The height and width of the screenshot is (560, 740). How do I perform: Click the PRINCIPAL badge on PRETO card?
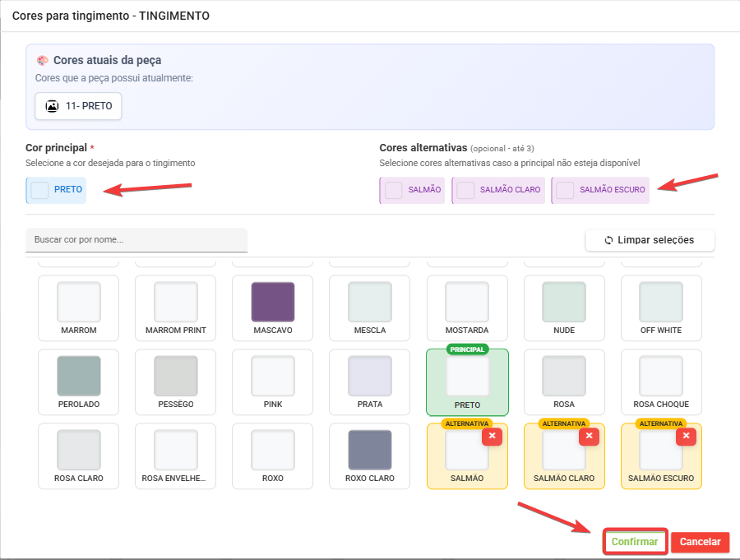coord(467,349)
